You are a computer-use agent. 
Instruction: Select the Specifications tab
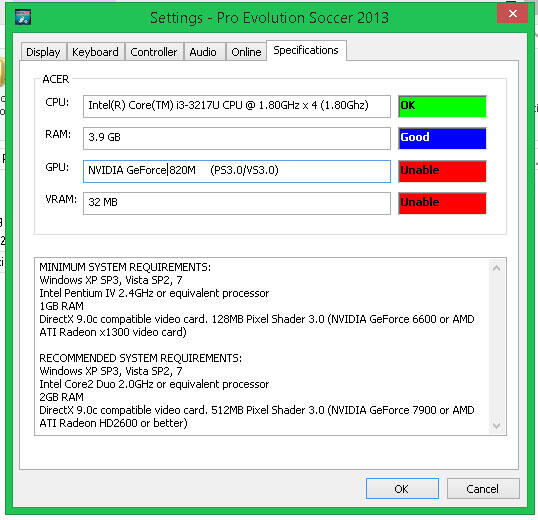pyautogui.click(x=306, y=50)
